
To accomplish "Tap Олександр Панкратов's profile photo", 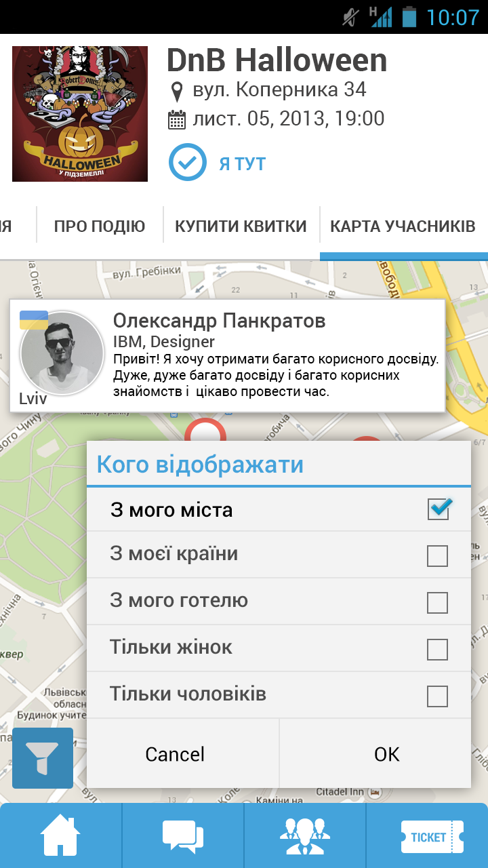I will [62, 353].
